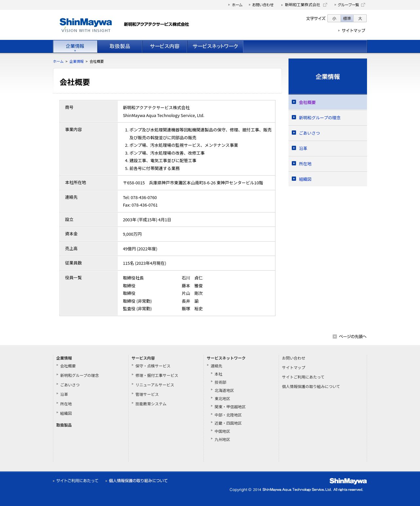Open お問い合わせ in footer right column

pos(294,358)
